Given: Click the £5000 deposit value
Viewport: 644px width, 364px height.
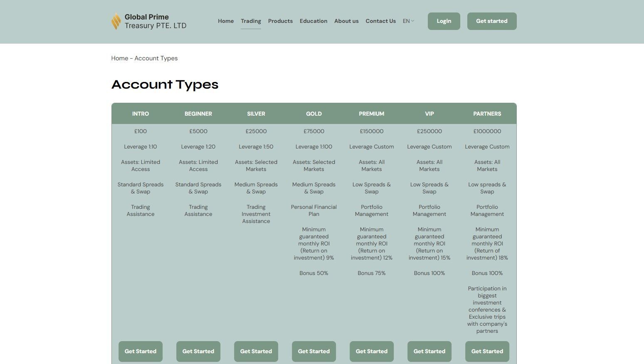Looking at the screenshot, I should click(198, 131).
